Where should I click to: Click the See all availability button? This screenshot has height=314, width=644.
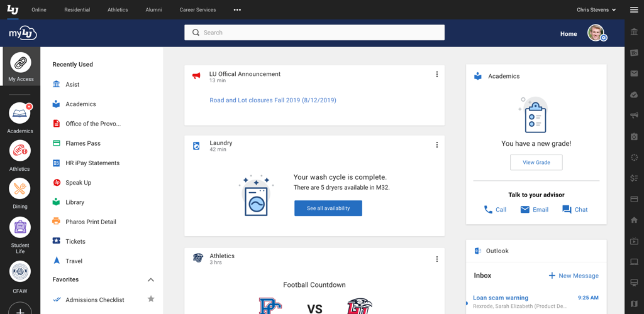[x=328, y=208]
